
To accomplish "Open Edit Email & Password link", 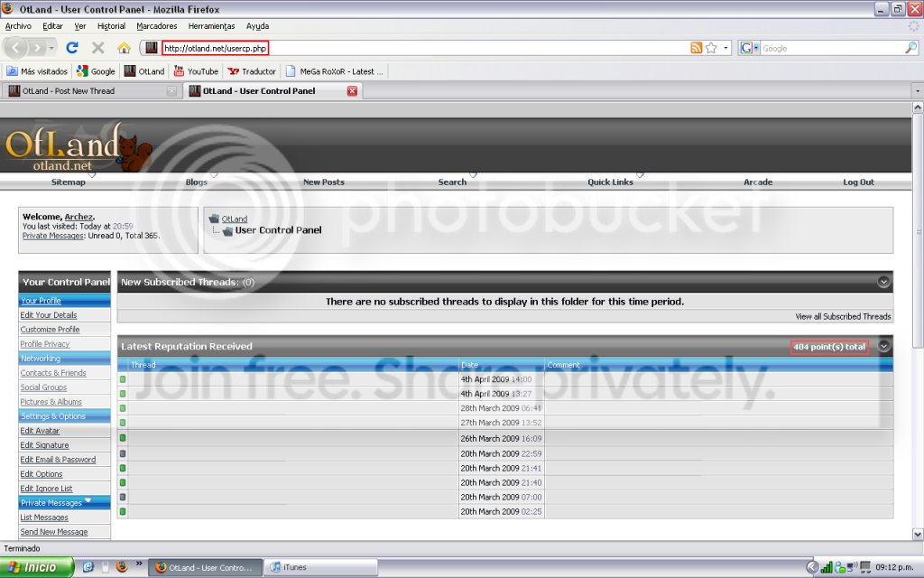I will click(58, 460).
